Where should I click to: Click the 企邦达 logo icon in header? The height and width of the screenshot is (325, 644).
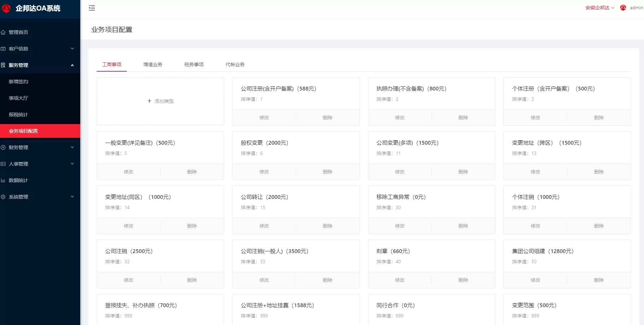(6, 8)
